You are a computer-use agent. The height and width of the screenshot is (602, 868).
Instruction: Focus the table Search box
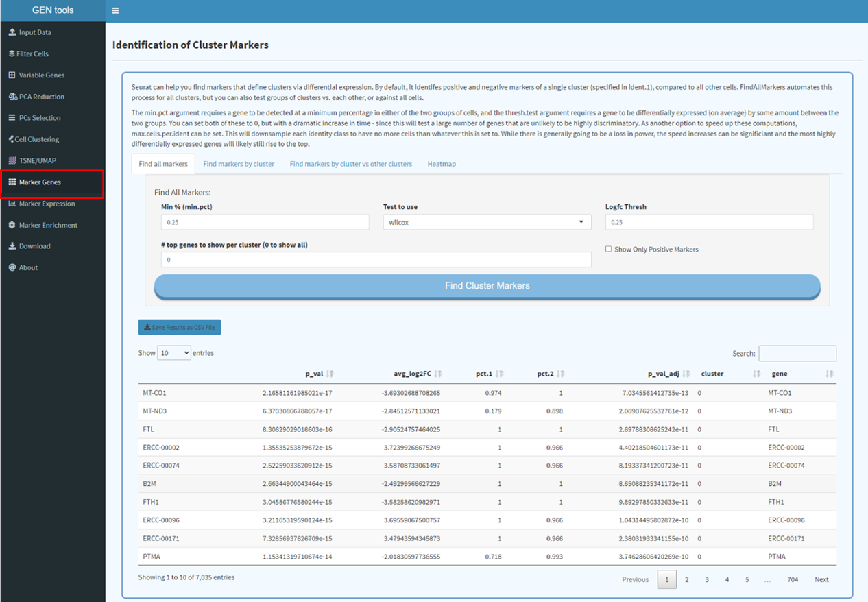point(797,353)
